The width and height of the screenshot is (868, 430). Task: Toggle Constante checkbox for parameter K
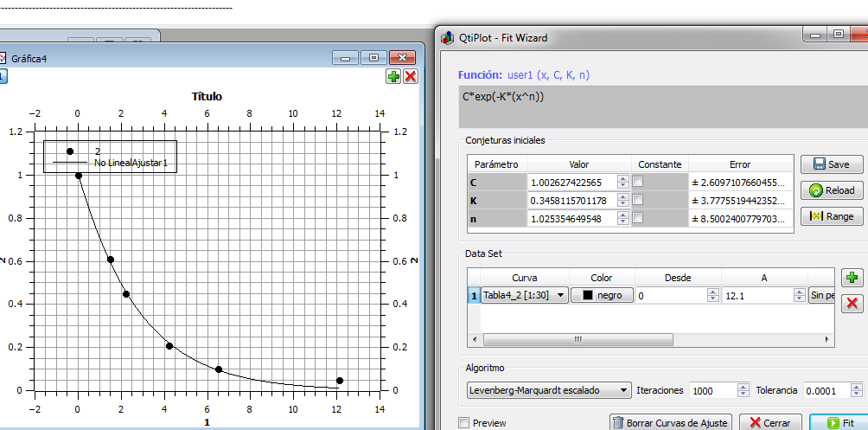(638, 200)
